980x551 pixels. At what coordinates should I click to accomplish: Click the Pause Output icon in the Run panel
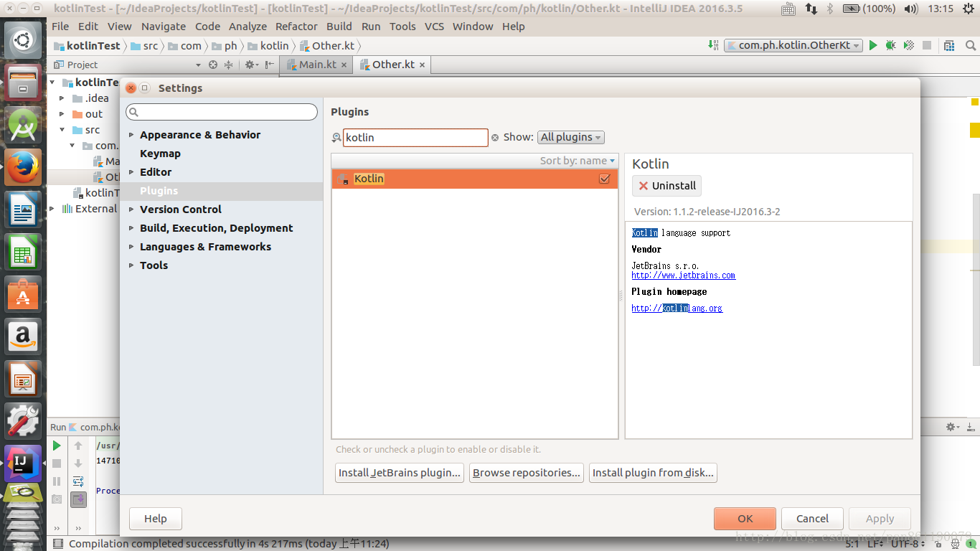click(57, 481)
